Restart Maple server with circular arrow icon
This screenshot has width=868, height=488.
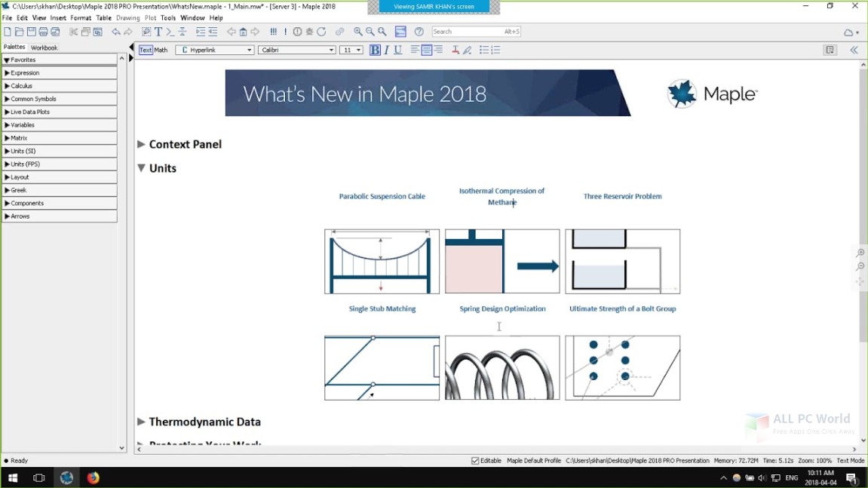[x=321, y=32]
